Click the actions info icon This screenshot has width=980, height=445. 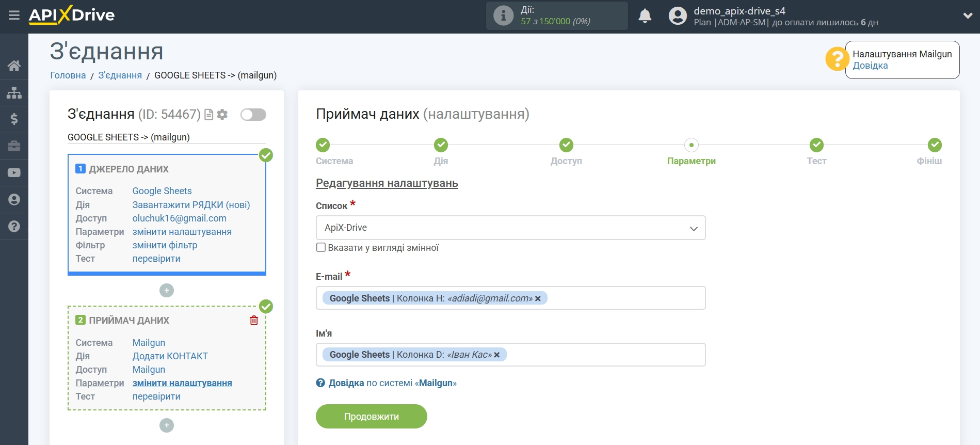point(503,15)
